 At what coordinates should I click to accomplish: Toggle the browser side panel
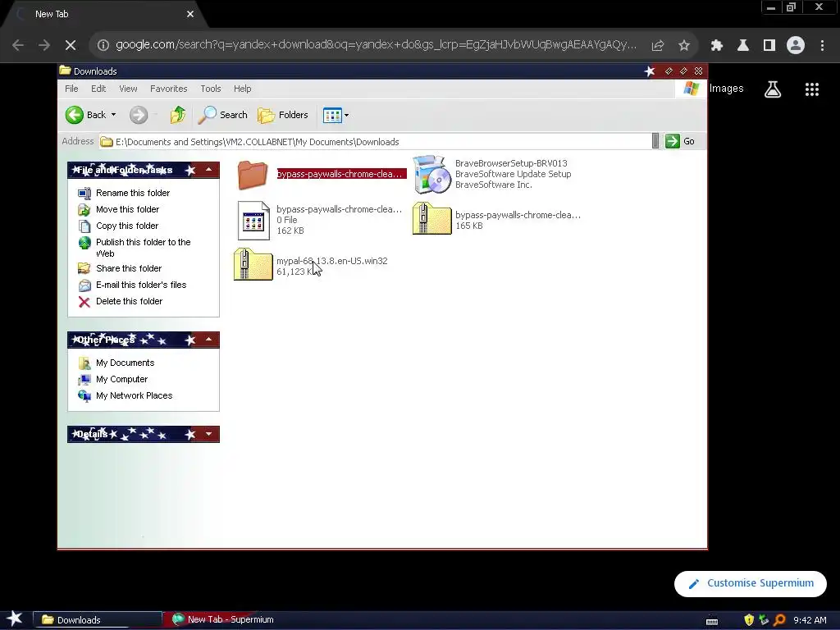click(769, 46)
